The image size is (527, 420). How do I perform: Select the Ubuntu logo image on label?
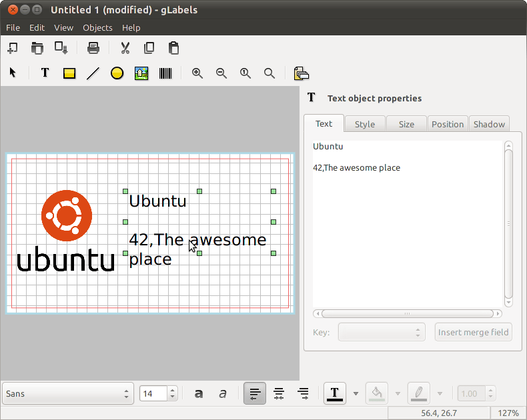[66, 231]
